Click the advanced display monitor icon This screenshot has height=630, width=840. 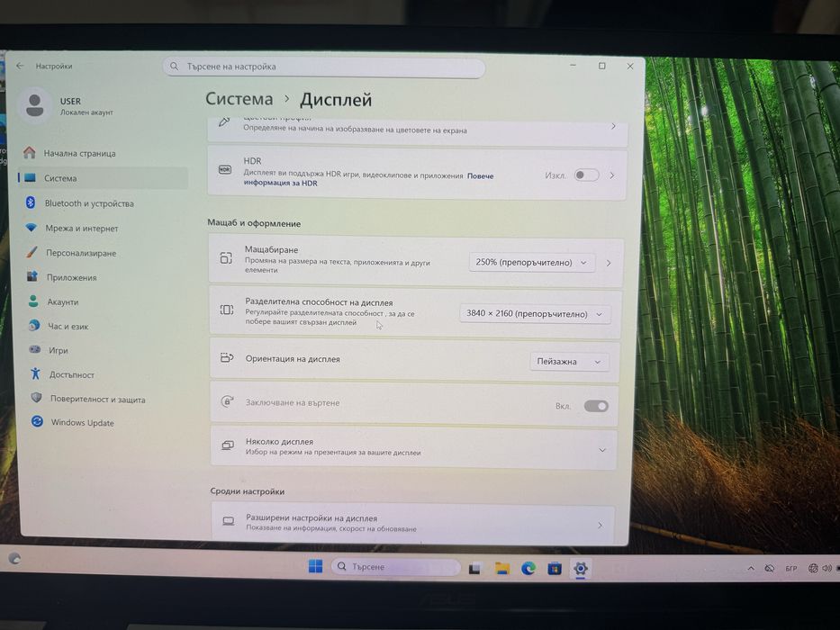coord(228,521)
